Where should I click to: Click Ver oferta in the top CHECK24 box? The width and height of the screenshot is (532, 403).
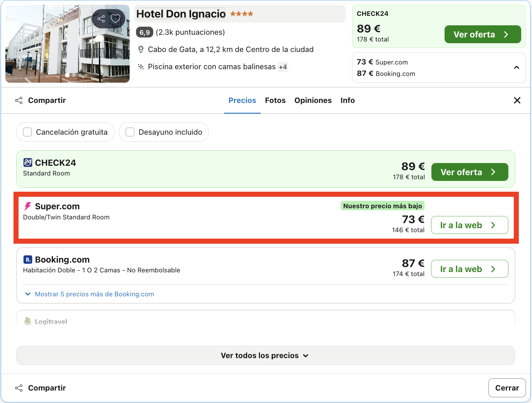(483, 34)
